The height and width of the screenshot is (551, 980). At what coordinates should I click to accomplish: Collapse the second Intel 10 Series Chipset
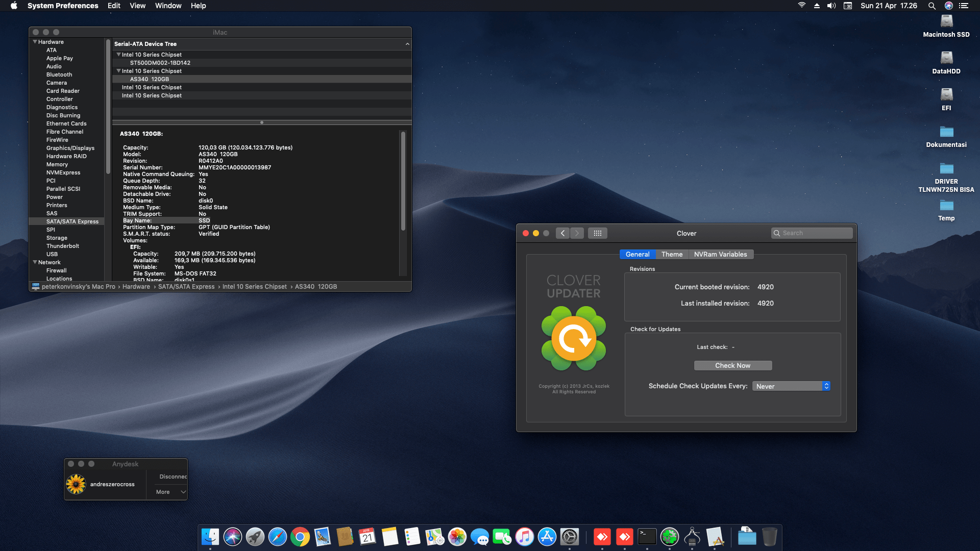[119, 71]
